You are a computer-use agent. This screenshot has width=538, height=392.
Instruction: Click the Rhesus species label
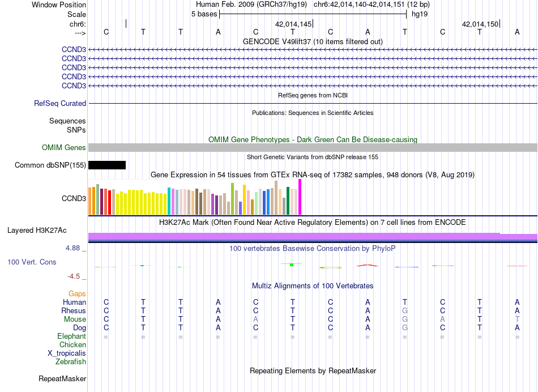[x=74, y=310]
